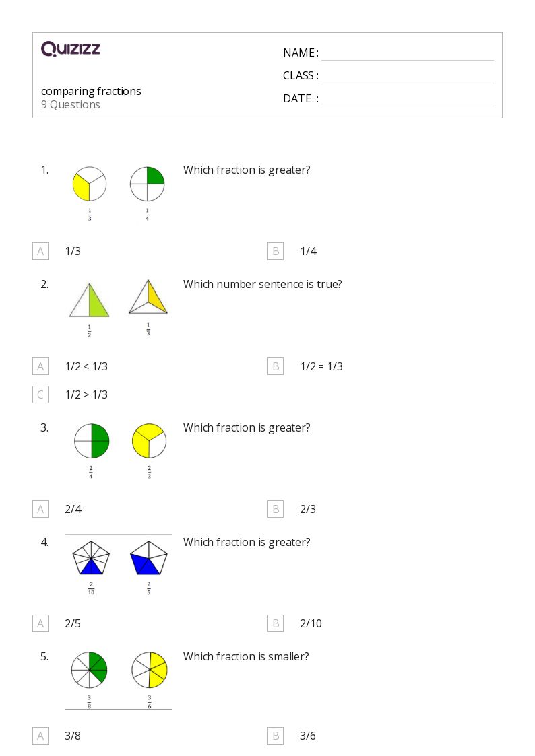
Task: Click the DATE input line
Action: click(408, 100)
